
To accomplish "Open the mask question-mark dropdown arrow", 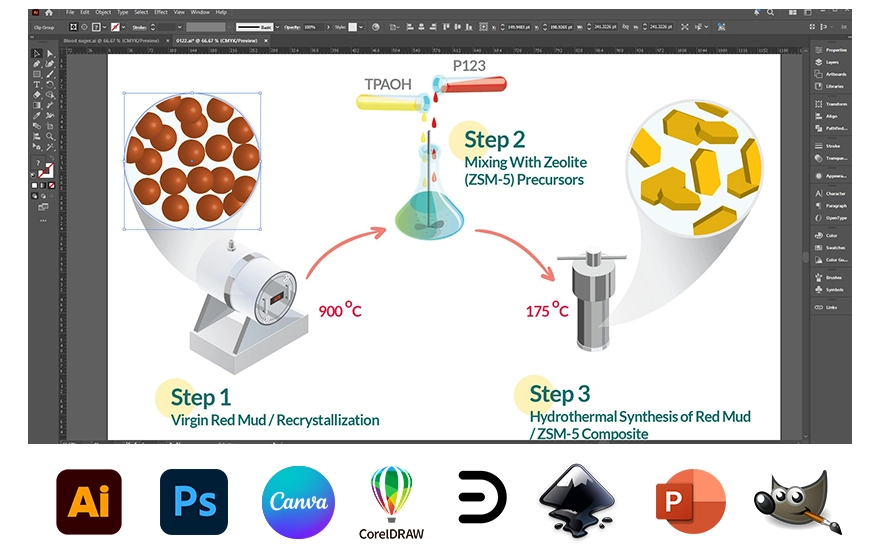I will coord(104,27).
